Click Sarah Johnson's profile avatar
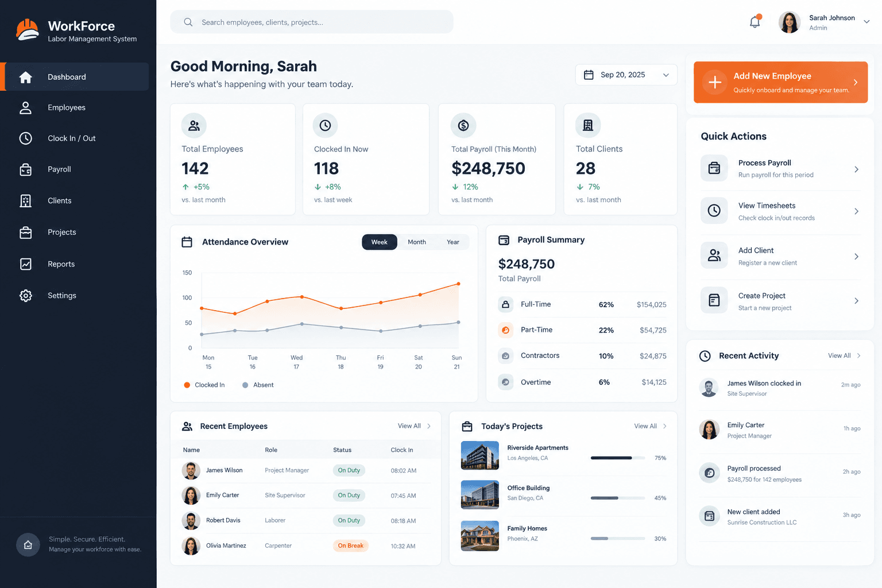 pyautogui.click(x=790, y=22)
